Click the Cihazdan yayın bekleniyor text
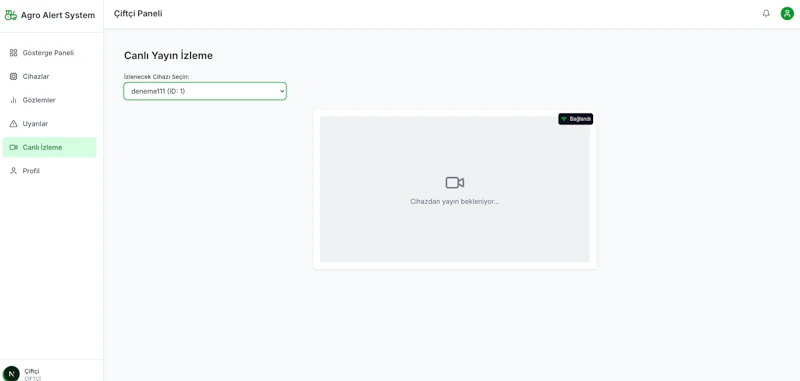This screenshot has height=381, width=800. 455,201
